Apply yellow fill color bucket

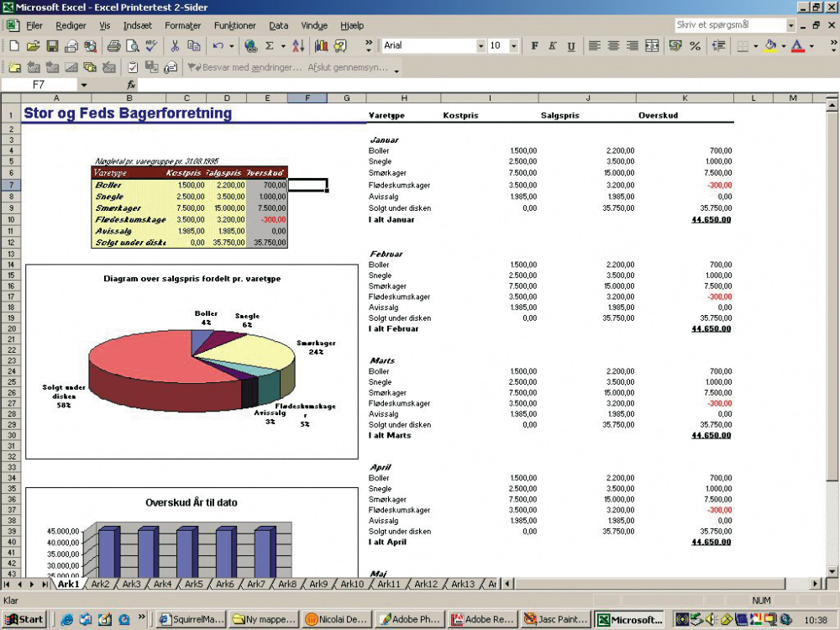pos(770,46)
